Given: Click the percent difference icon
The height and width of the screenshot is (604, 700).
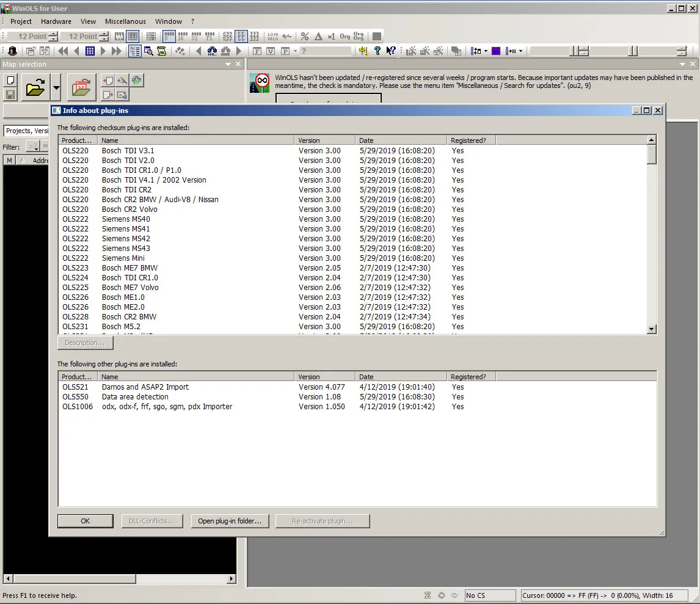Looking at the screenshot, I should 305,37.
